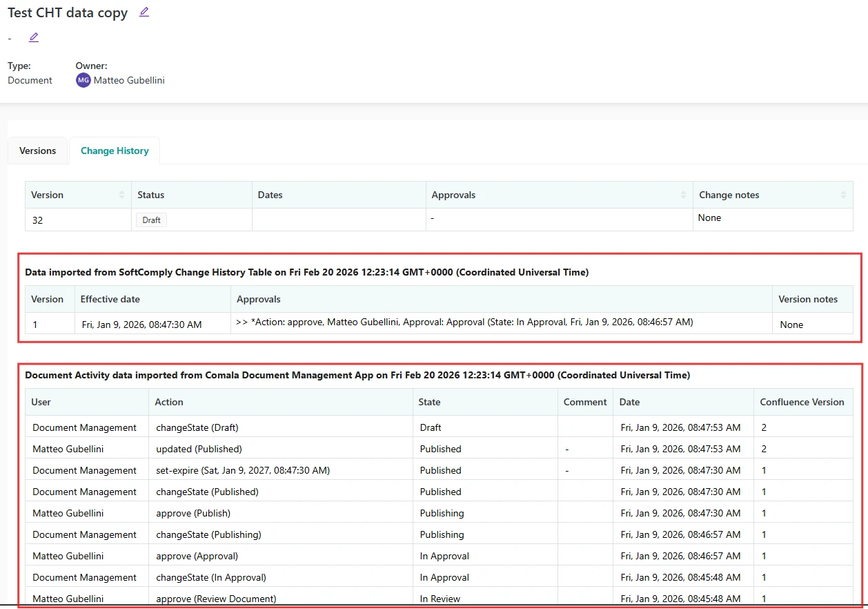Click the MG owner avatar
The image size is (868, 609).
[x=83, y=80]
